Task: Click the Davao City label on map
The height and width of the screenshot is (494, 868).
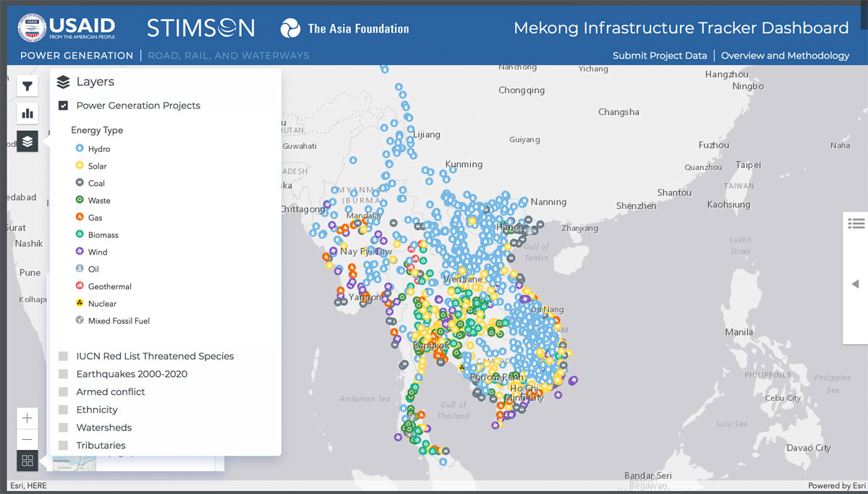Action: coord(809,448)
